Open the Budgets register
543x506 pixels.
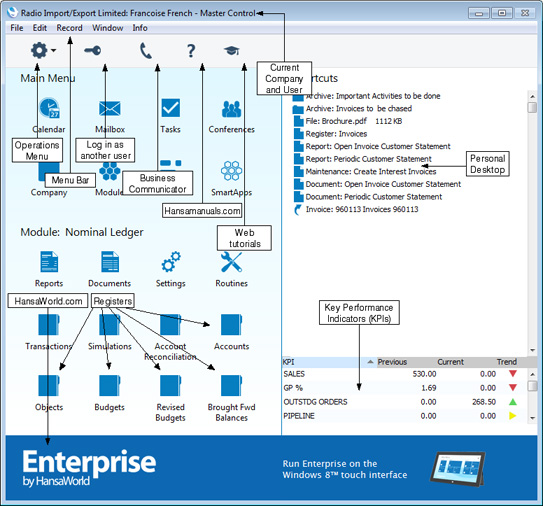pos(110,385)
